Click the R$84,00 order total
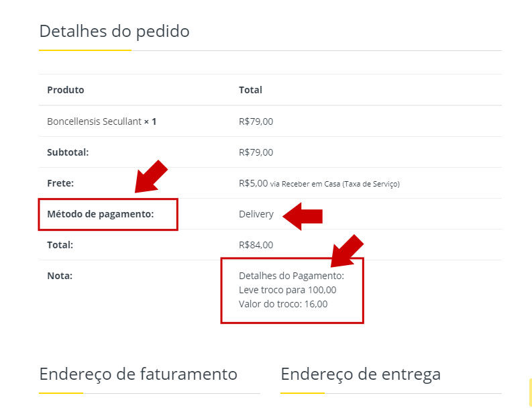The image size is (532, 414). pyautogui.click(x=256, y=245)
